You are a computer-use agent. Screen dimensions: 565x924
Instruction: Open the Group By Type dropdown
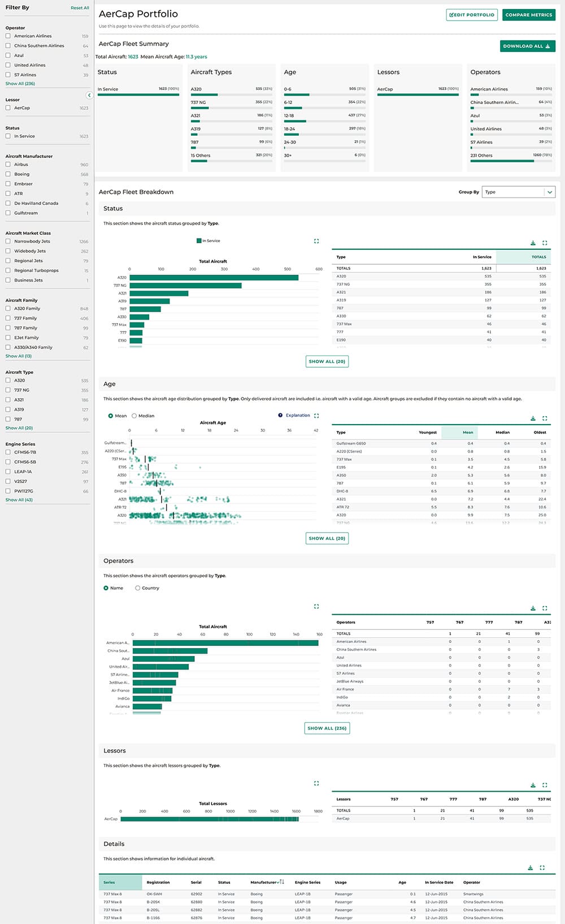pos(518,192)
